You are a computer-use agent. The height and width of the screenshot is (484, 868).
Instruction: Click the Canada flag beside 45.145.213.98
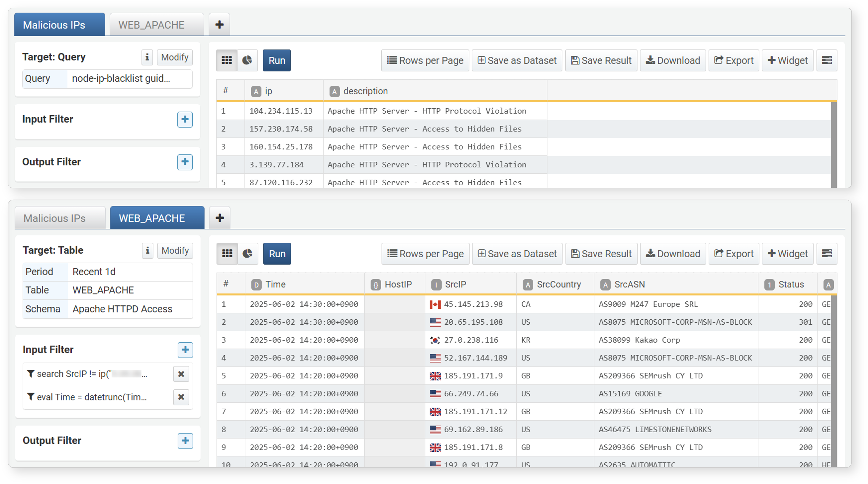(x=435, y=305)
